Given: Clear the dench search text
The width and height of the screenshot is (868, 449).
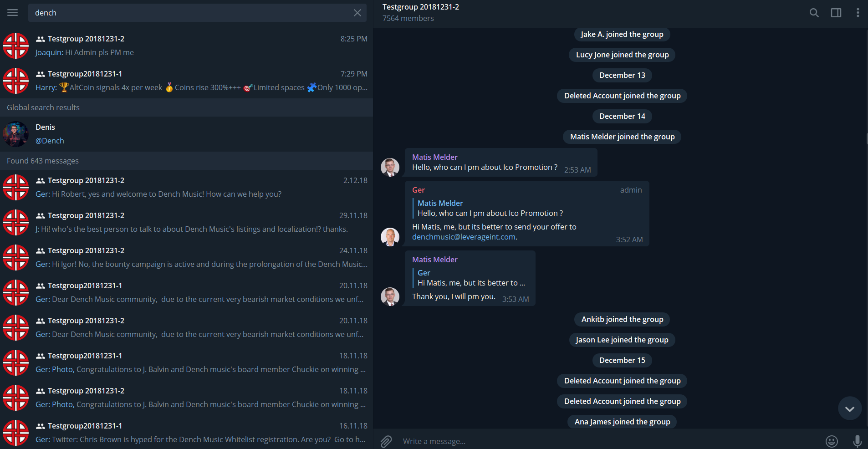Looking at the screenshot, I should coord(357,13).
